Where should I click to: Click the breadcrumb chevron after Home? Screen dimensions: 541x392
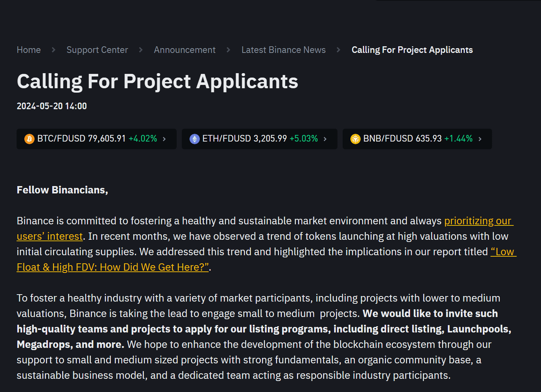tap(54, 50)
